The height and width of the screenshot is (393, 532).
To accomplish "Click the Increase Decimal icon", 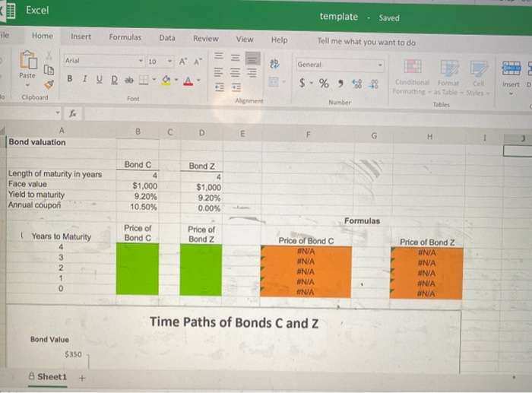I will click(357, 84).
